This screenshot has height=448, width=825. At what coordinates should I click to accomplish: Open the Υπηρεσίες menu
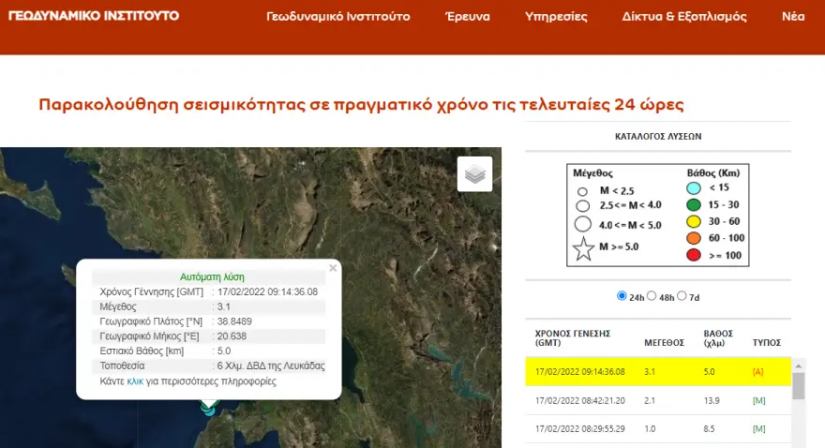pyautogui.click(x=556, y=17)
